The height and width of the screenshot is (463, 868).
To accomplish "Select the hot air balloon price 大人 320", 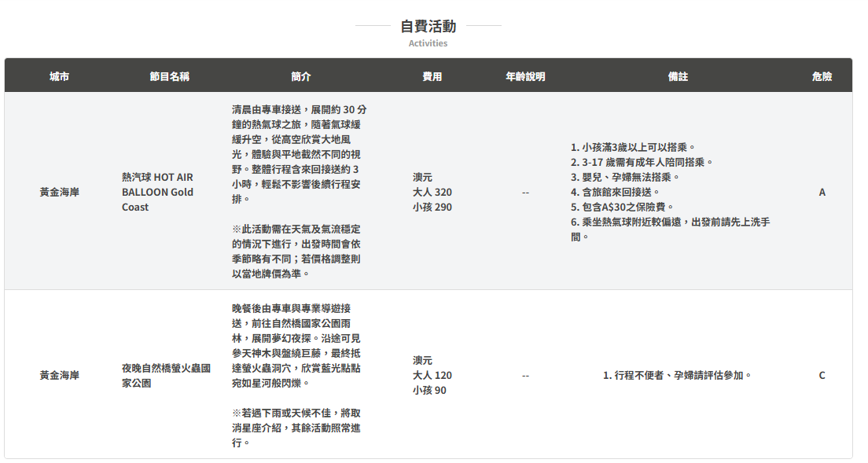I will [432, 192].
